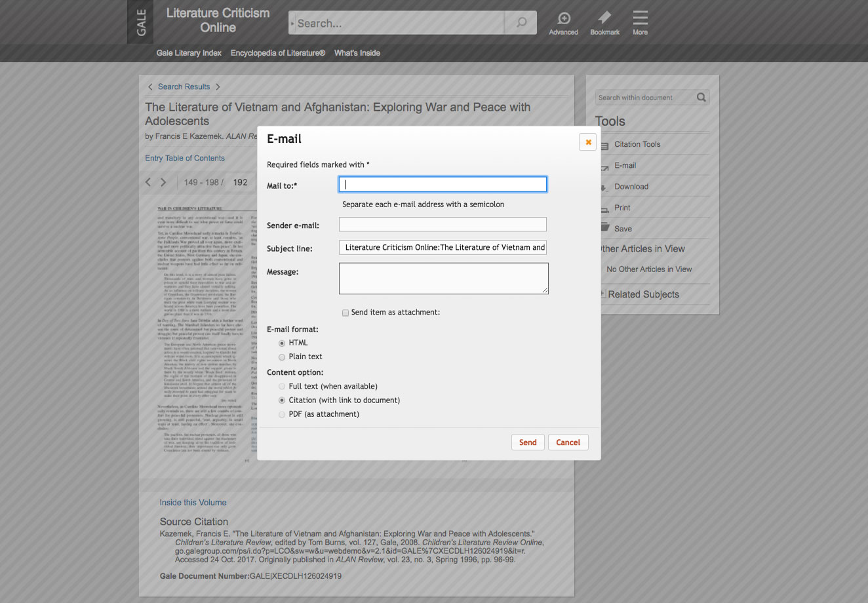The height and width of the screenshot is (603, 868).
Task: Open Entry Table of Contents link
Action: coord(185,158)
